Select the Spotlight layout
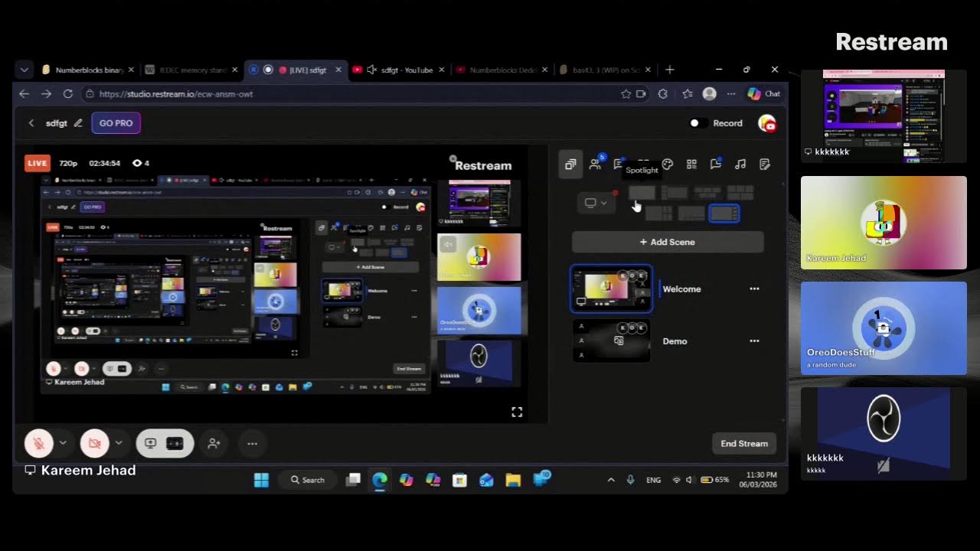The height and width of the screenshot is (551, 980). (x=642, y=193)
